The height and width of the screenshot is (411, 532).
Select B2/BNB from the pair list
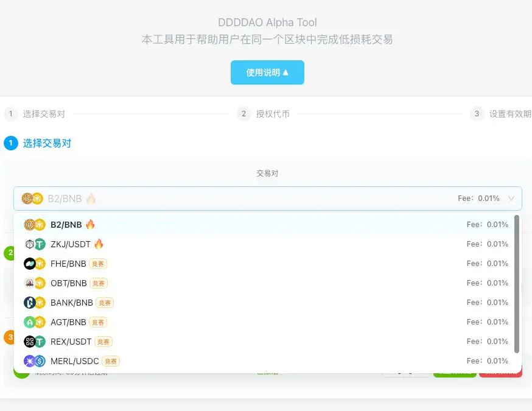(264, 225)
